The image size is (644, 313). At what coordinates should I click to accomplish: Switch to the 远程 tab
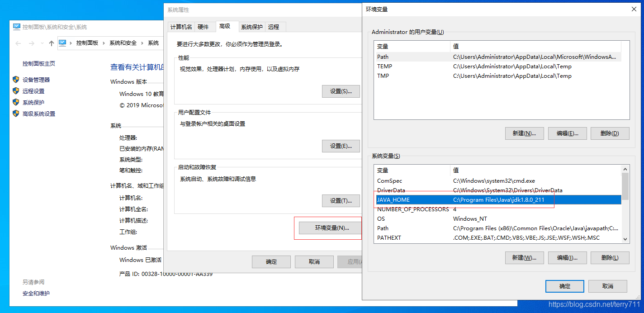click(x=275, y=26)
